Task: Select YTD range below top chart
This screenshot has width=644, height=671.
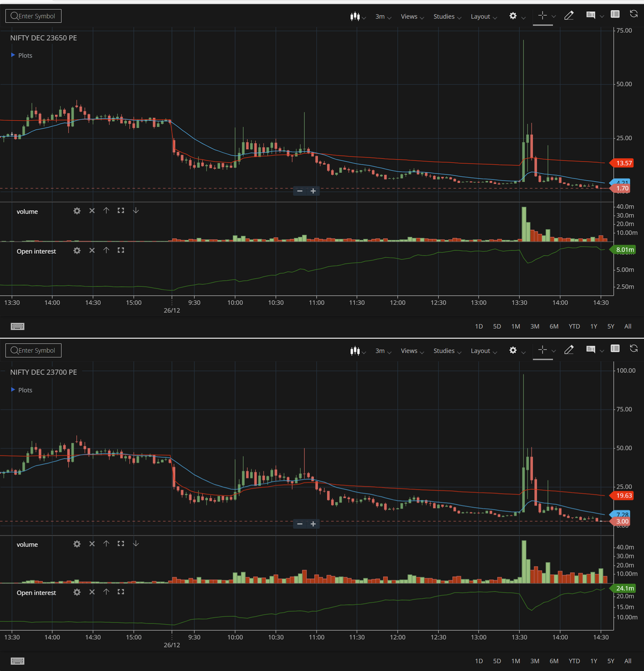Action: click(574, 327)
